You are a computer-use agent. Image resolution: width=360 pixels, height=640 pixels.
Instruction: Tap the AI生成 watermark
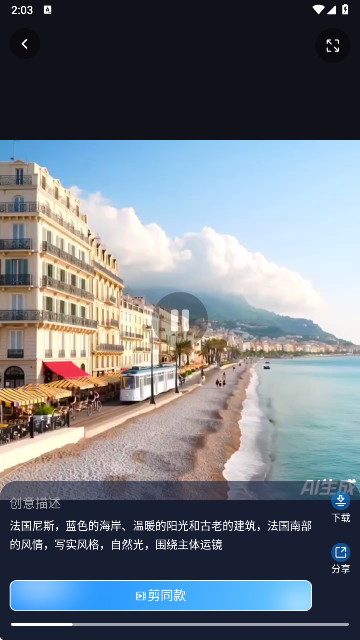pyautogui.click(x=328, y=487)
